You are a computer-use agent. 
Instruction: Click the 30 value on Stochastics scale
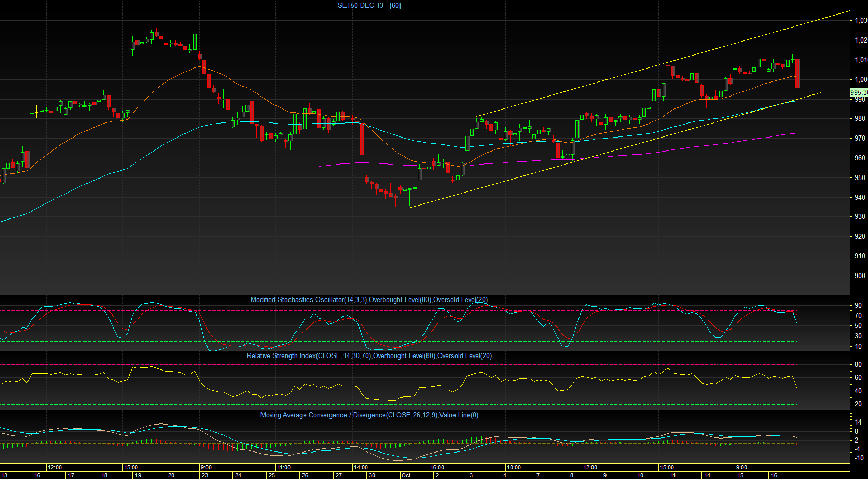point(858,336)
